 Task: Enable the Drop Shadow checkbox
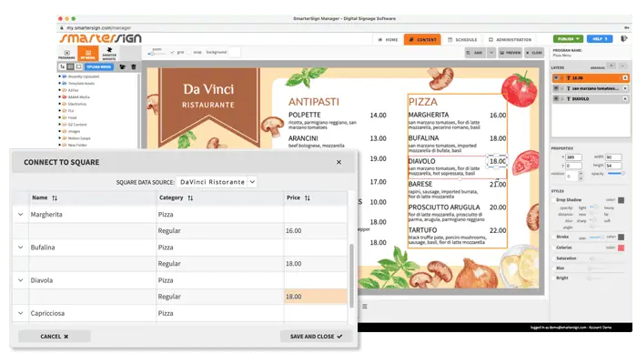click(553, 200)
